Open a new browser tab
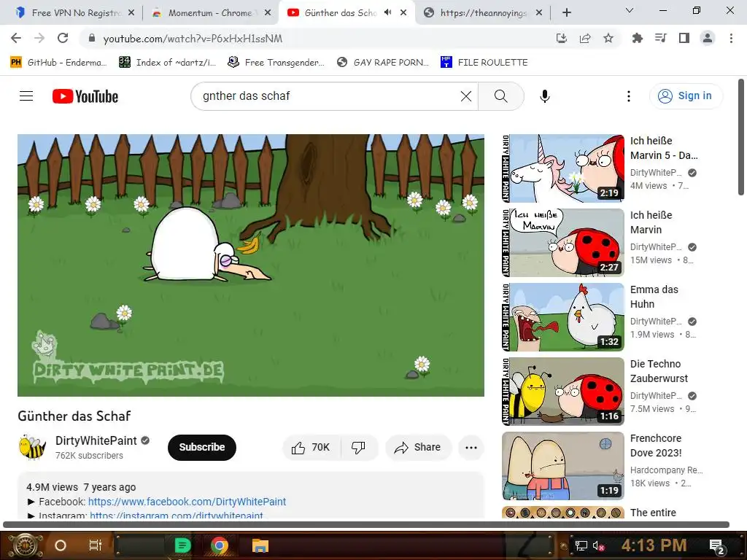 tap(566, 13)
